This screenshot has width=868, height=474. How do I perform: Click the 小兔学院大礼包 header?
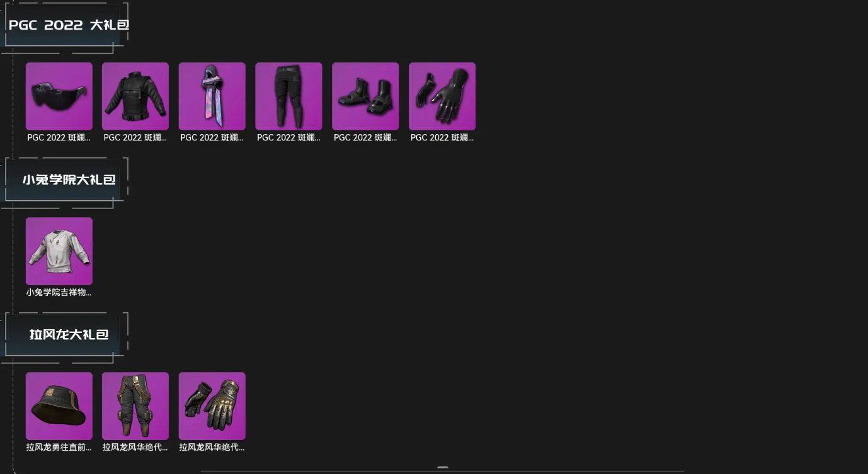[69, 179]
